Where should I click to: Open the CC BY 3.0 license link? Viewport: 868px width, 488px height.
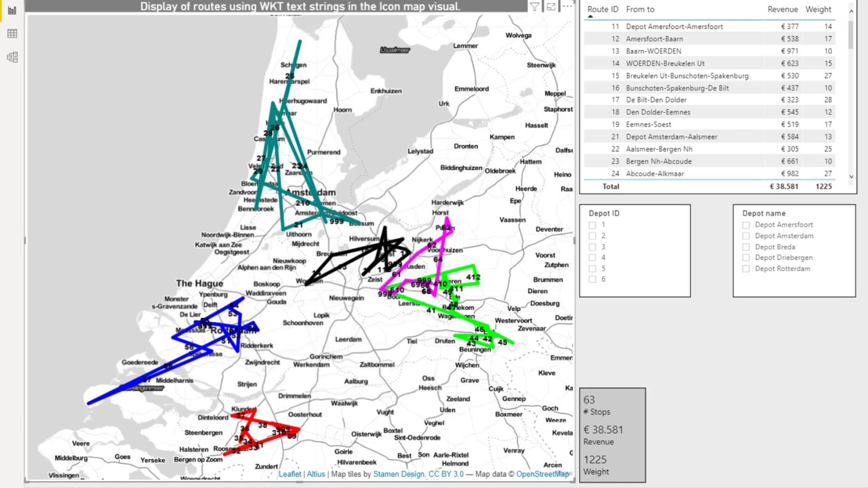[x=446, y=474]
